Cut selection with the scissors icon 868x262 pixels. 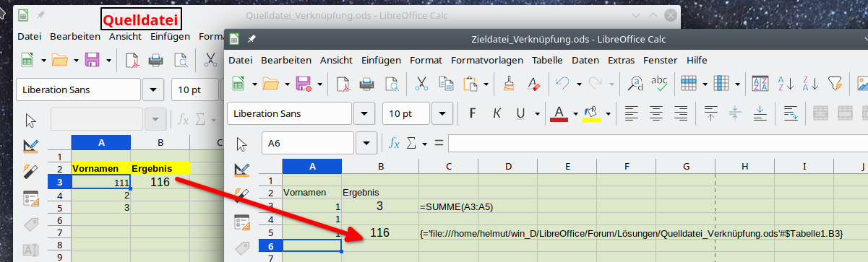coord(421,84)
